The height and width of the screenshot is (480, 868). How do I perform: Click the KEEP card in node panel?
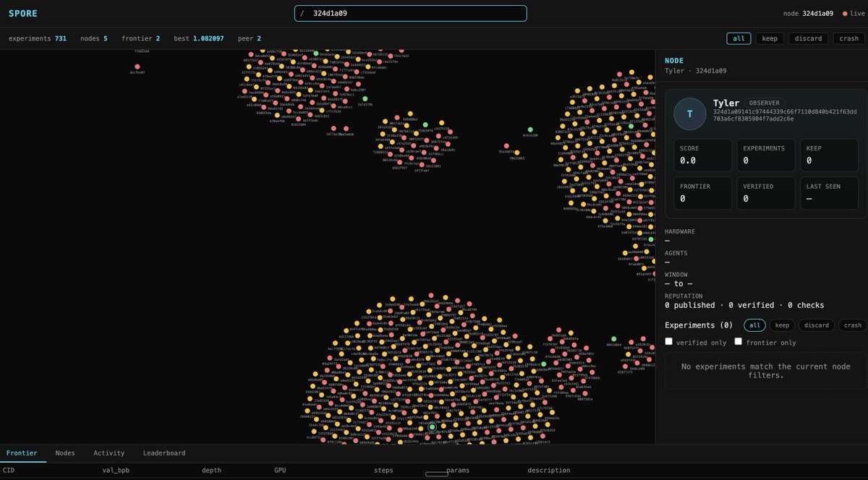[x=828, y=155]
